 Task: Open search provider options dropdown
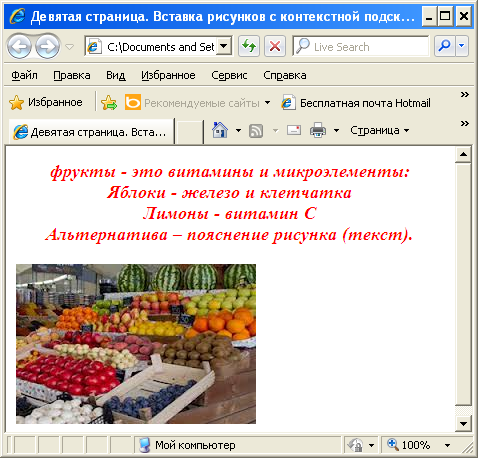pyautogui.click(x=462, y=46)
